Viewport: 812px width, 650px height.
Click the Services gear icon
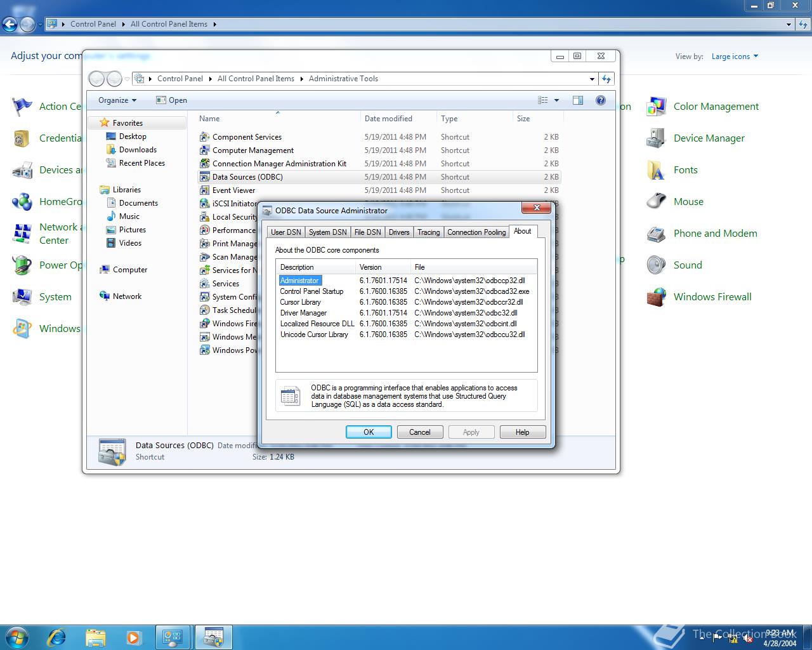pyautogui.click(x=205, y=284)
